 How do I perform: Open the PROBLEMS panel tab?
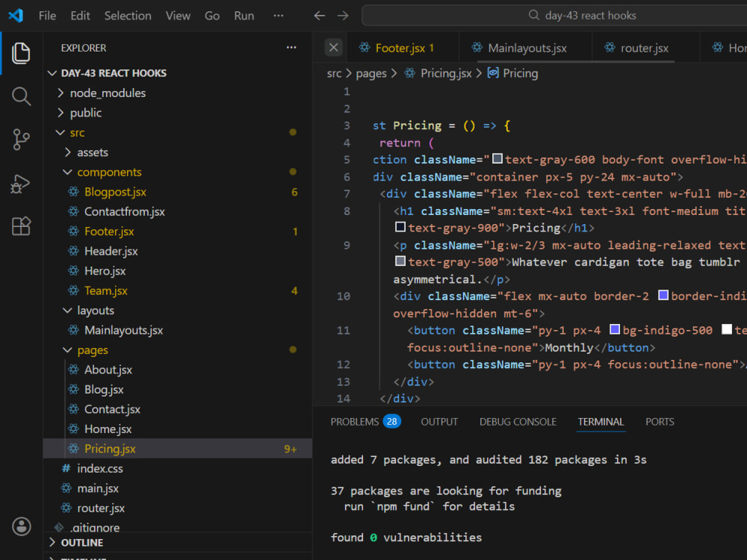click(x=365, y=422)
